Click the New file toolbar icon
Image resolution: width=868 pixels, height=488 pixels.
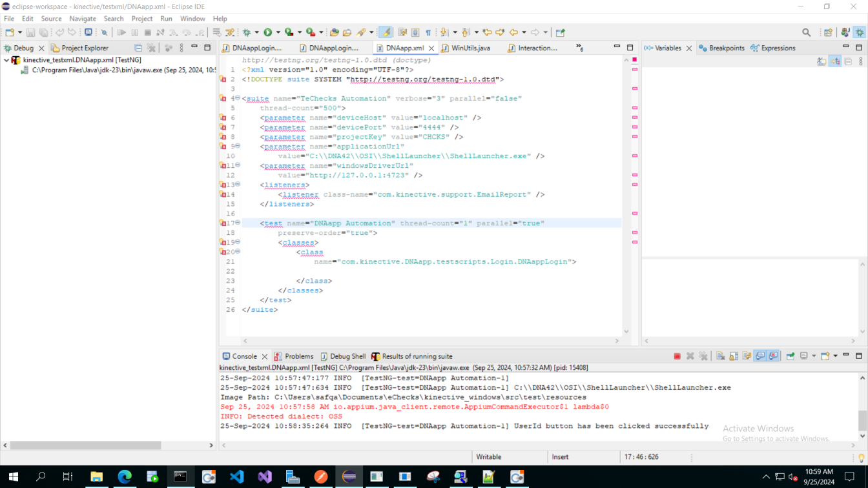[x=10, y=32]
